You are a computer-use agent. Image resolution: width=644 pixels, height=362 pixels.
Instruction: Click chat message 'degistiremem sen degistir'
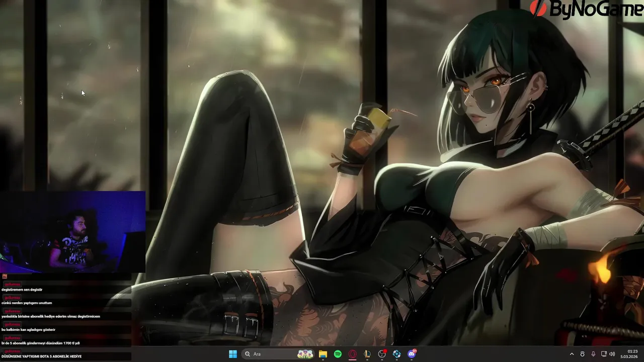[x=22, y=290]
